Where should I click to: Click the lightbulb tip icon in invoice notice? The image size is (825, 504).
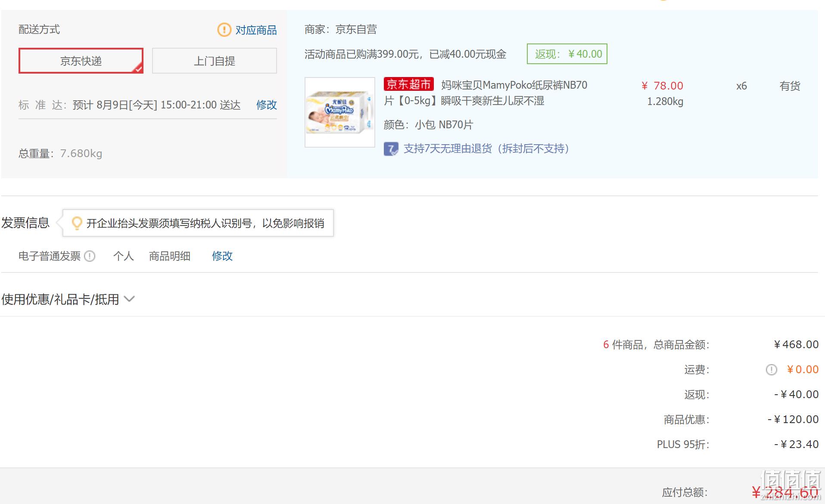(77, 223)
